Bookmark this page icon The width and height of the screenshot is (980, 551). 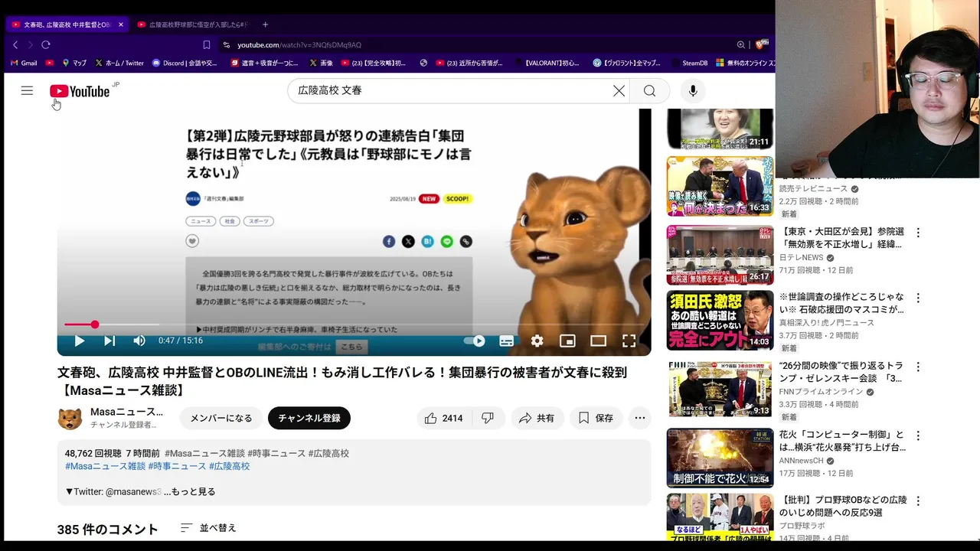click(x=206, y=45)
